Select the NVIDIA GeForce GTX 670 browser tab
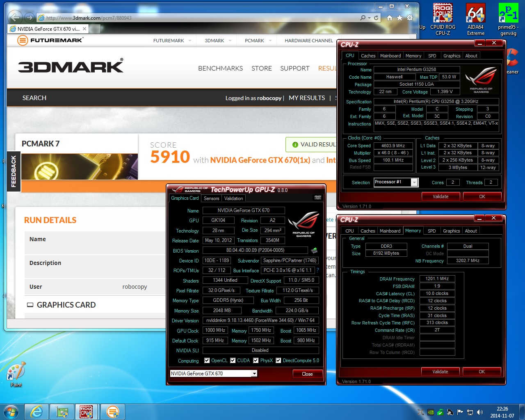525x420 pixels. [48, 29]
